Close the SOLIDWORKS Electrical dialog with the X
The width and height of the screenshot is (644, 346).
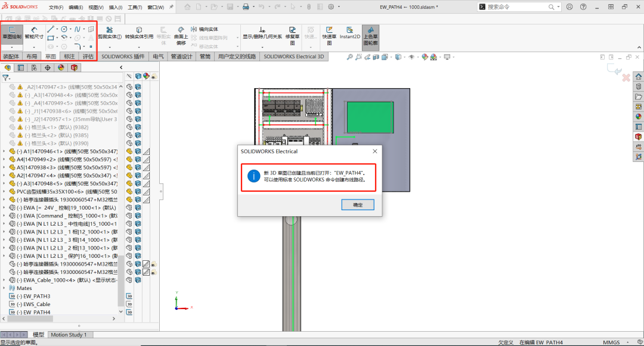(374, 151)
